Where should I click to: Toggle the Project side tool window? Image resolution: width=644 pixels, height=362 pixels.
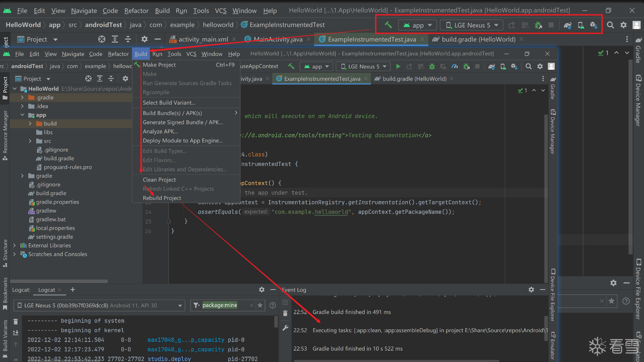tap(5, 88)
